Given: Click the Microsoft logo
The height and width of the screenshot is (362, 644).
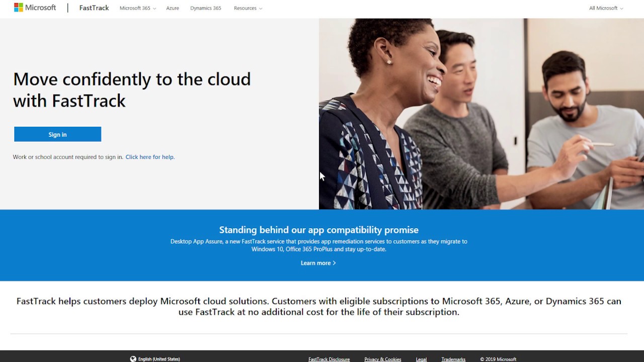Looking at the screenshot, I should tap(35, 8).
